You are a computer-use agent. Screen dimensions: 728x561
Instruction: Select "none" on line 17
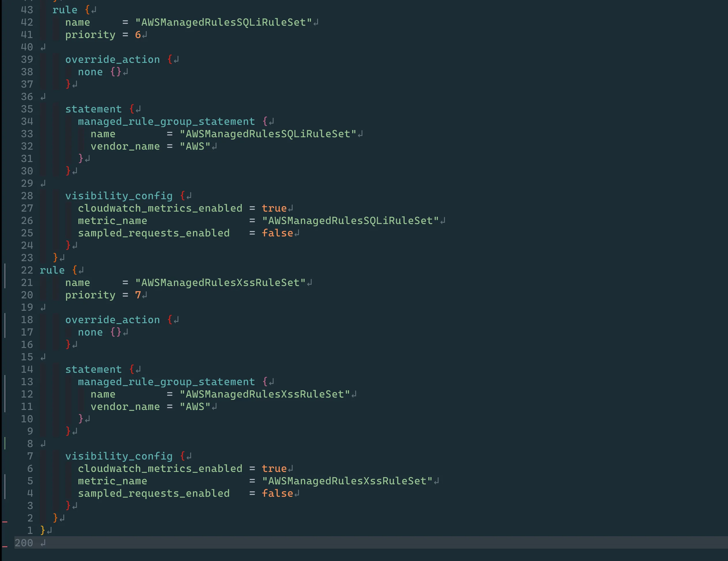[x=90, y=332]
